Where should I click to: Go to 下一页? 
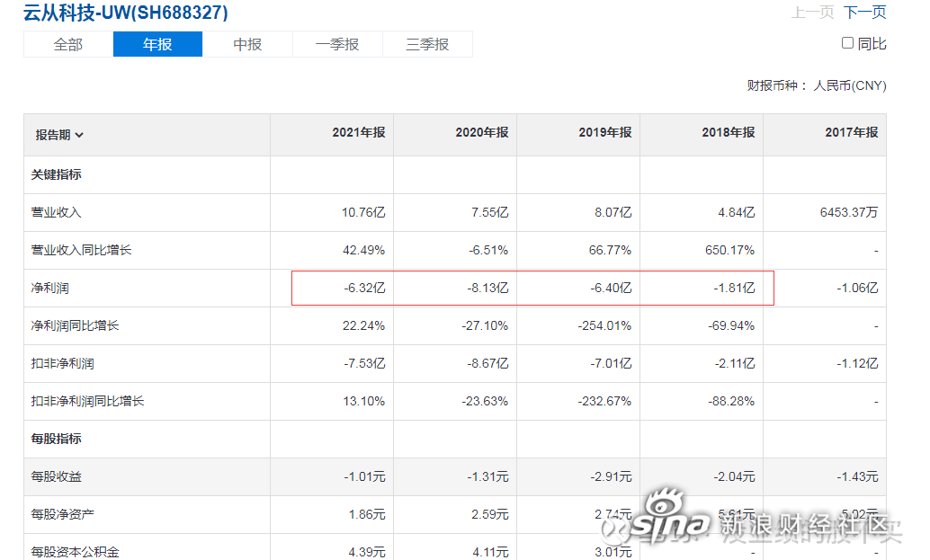[864, 13]
